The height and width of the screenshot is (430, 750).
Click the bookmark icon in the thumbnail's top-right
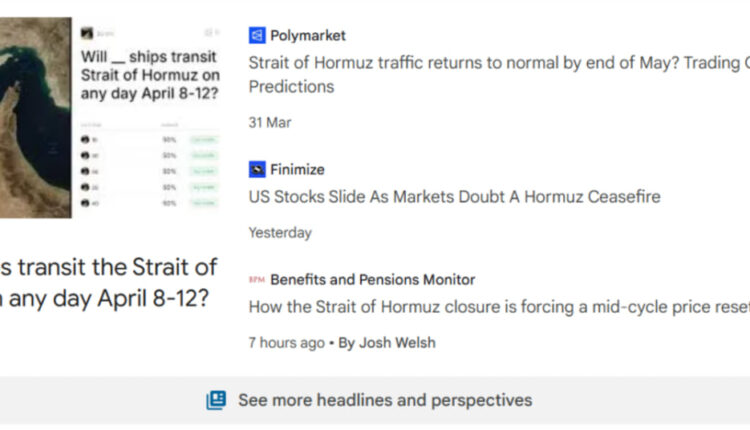(208, 32)
